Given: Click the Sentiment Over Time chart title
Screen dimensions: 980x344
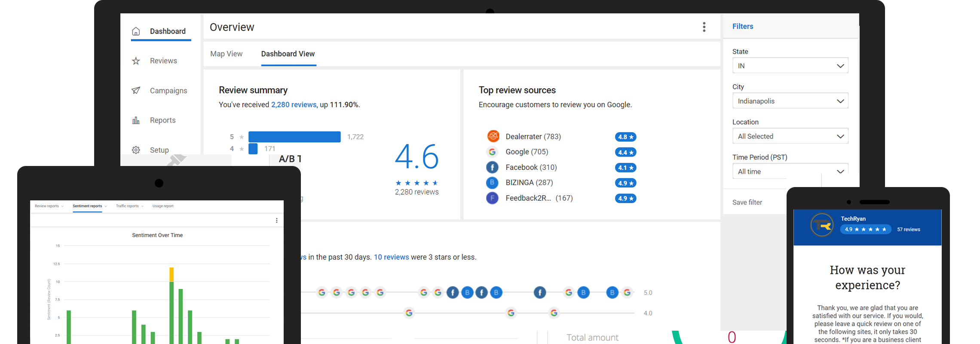Looking at the screenshot, I should [x=157, y=235].
